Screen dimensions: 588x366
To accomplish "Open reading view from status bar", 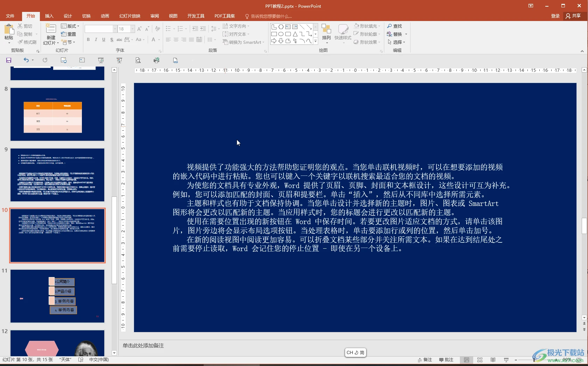I will pyautogui.click(x=493, y=360).
